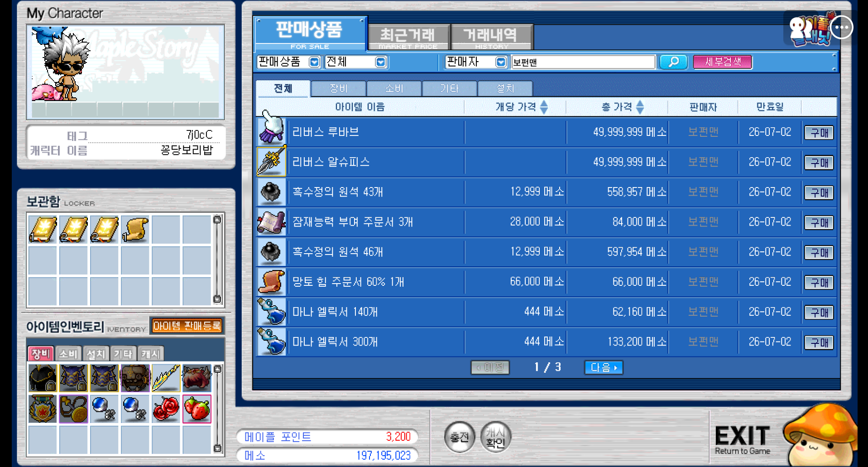Select the 장비 tab above the item list
The image size is (868, 467).
tap(338, 88)
